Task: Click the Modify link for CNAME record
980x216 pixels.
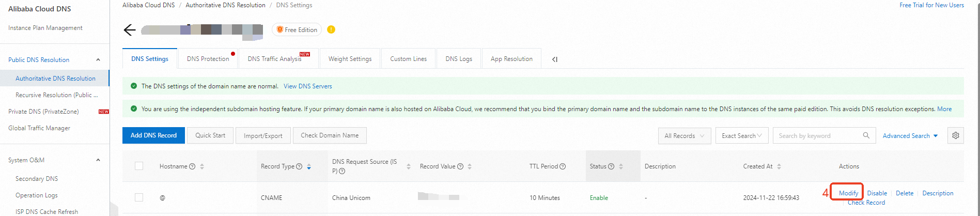Action: click(848, 193)
